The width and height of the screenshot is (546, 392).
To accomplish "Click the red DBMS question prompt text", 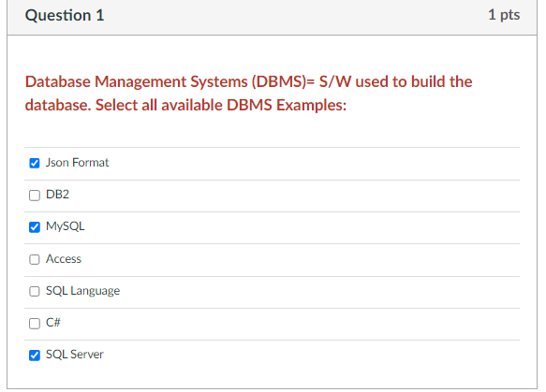I will tap(248, 94).
